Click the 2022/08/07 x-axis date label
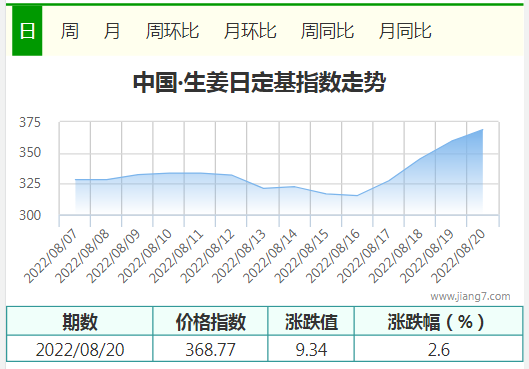The height and width of the screenshot is (369, 529). (x=51, y=256)
